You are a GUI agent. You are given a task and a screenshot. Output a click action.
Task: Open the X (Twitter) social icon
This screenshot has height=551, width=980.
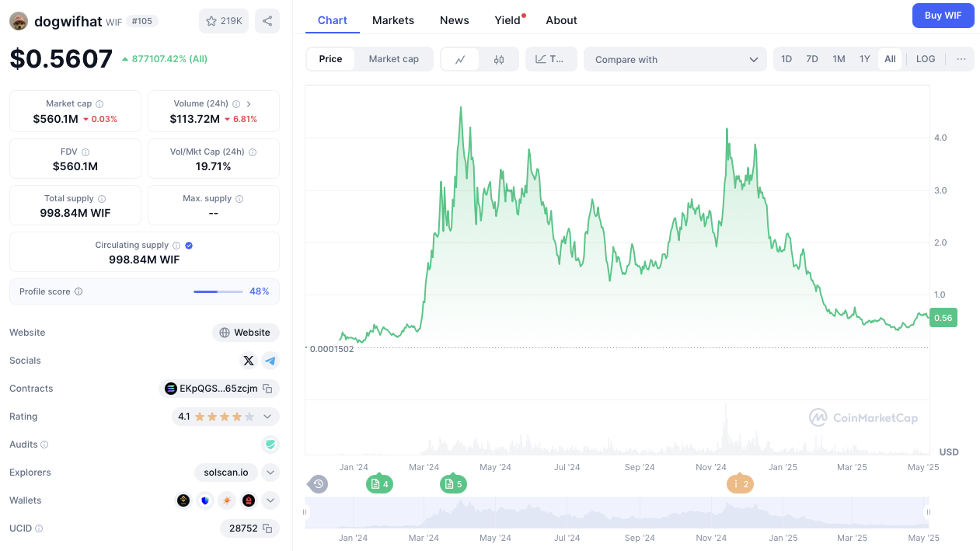coord(249,361)
